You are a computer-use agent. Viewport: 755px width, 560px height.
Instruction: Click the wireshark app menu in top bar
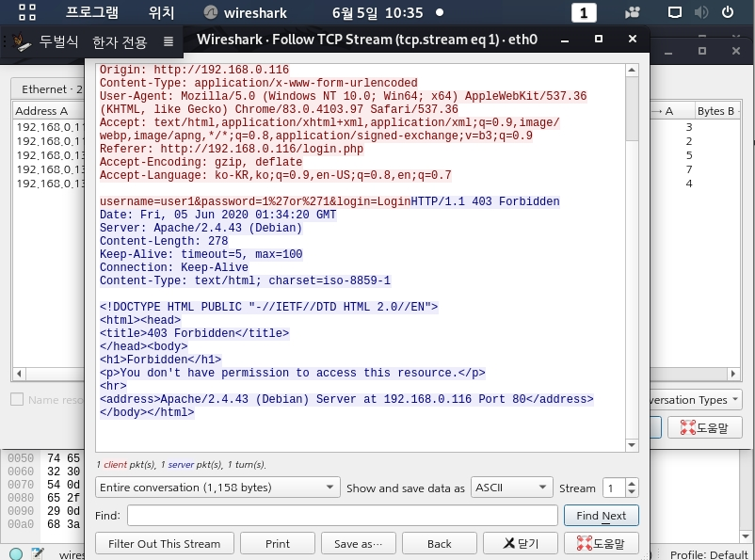pos(246,12)
